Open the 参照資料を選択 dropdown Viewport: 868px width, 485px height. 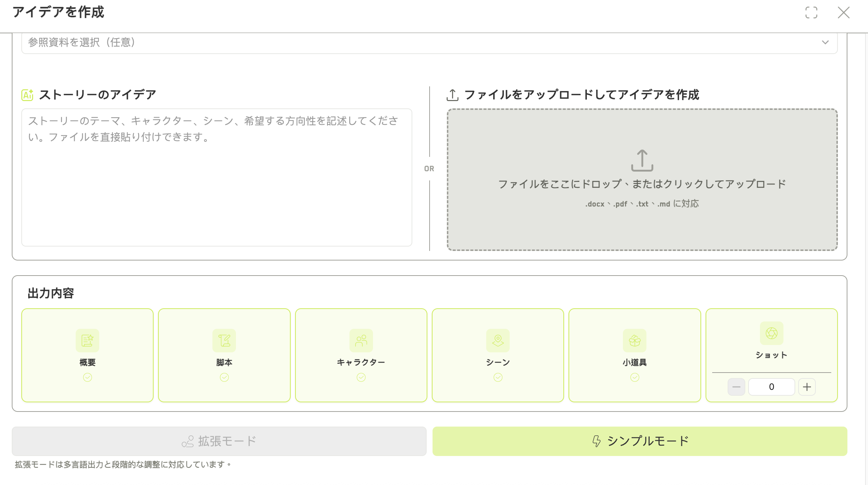(429, 43)
